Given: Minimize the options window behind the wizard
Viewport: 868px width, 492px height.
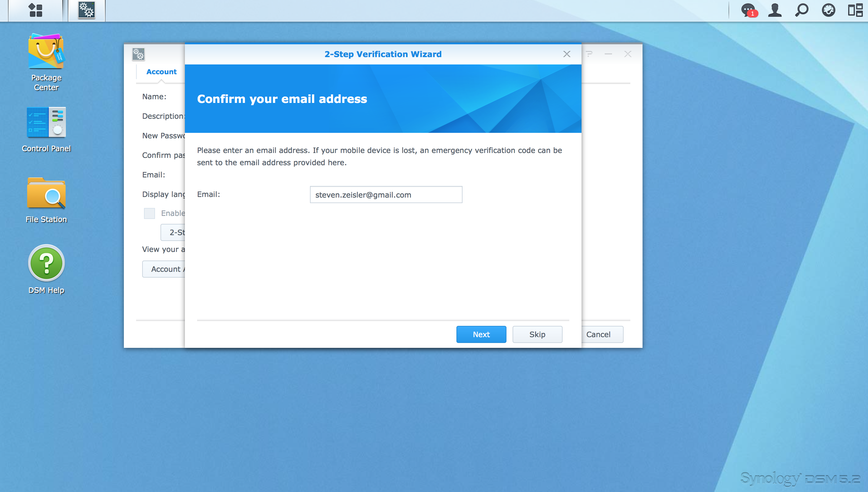Looking at the screenshot, I should [x=608, y=54].
